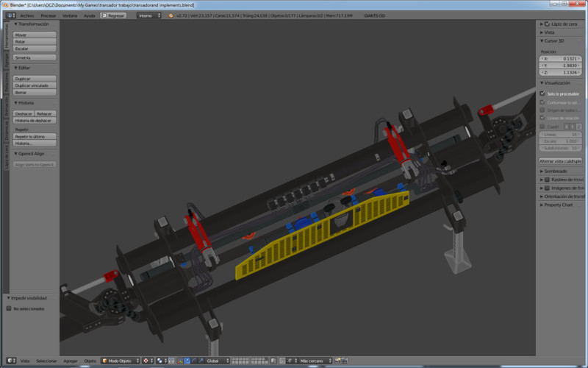Image resolution: width=588 pixels, height=368 pixels.
Task: Select the translate manipulator arrow icon
Action: pyautogui.click(x=187, y=361)
